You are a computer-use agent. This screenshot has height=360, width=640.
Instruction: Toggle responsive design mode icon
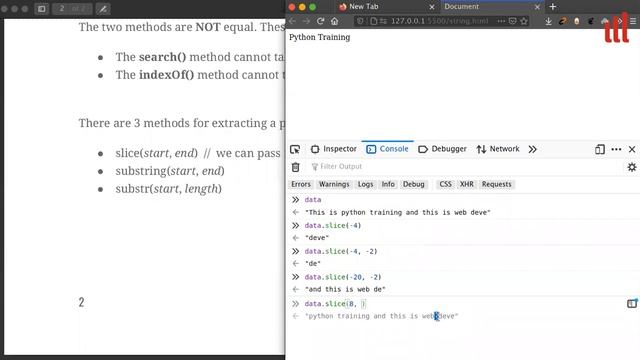pos(600,149)
